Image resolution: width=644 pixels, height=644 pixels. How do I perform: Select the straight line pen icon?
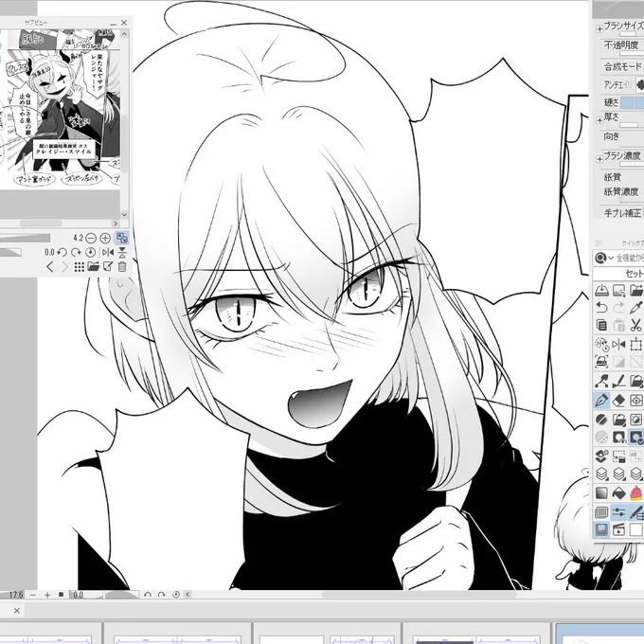[x=619, y=381]
